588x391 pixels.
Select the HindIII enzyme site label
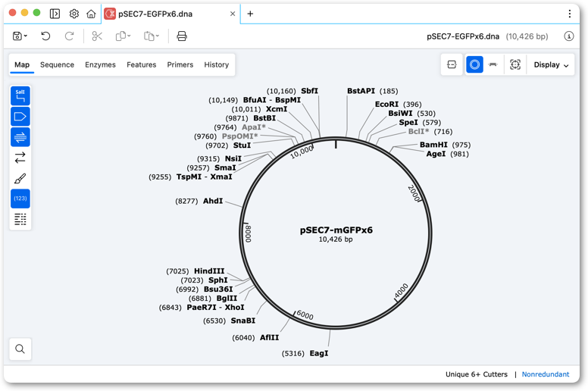tap(209, 271)
